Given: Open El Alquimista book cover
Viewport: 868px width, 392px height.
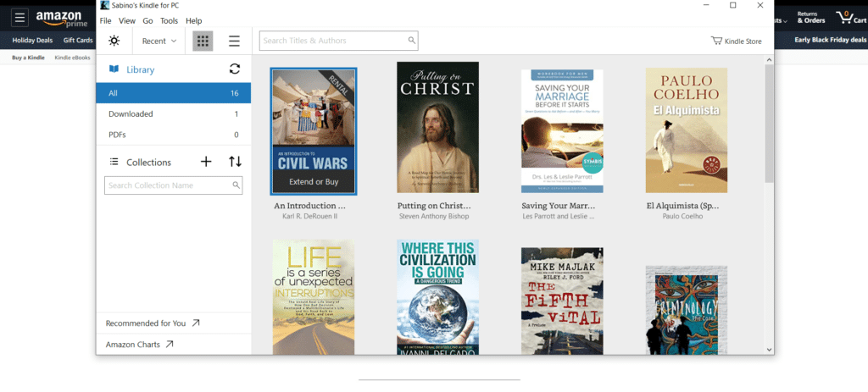Looking at the screenshot, I should (x=687, y=130).
